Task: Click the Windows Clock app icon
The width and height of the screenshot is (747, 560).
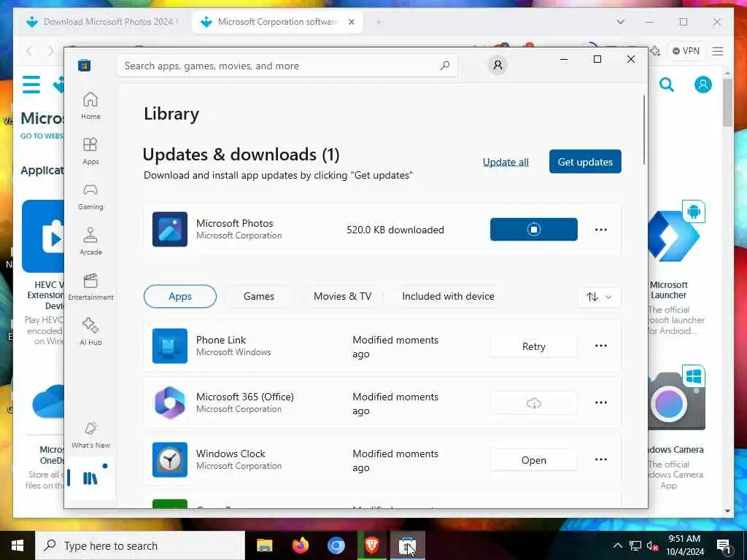Action: click(169, 459)
